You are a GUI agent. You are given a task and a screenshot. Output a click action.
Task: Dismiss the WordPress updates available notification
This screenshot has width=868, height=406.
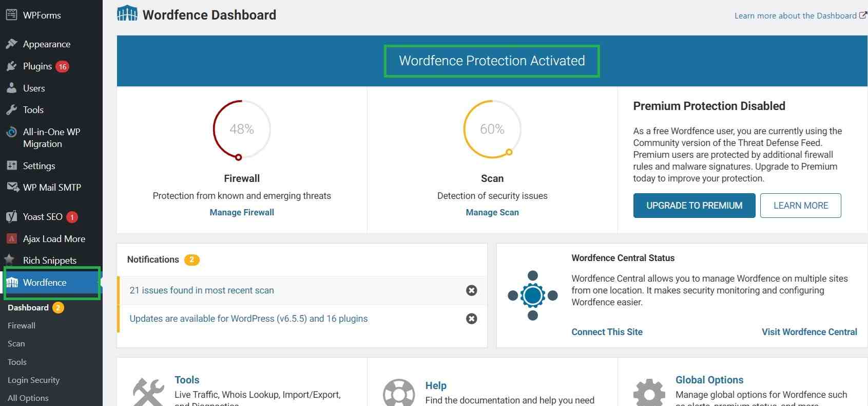click(x=471, y=319)
